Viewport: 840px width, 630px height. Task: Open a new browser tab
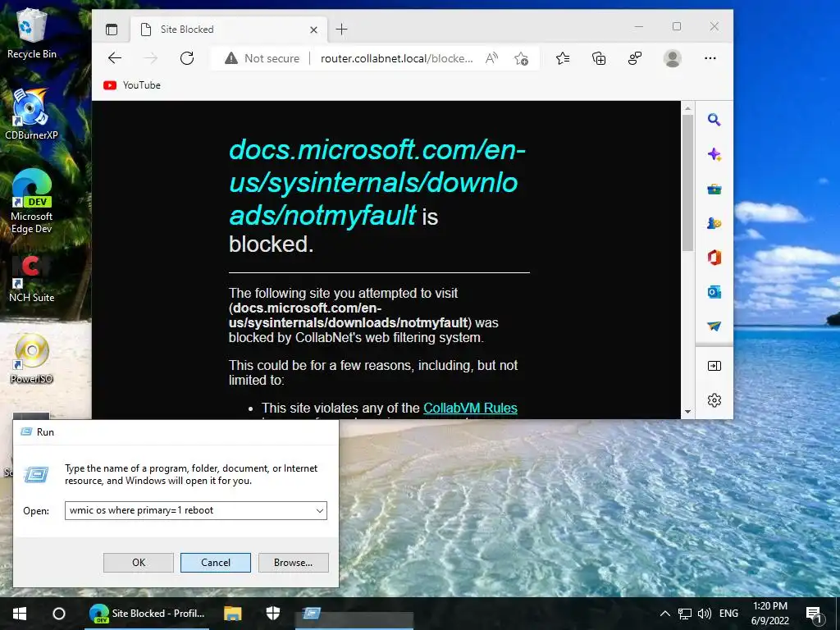(x=341, y=30)
